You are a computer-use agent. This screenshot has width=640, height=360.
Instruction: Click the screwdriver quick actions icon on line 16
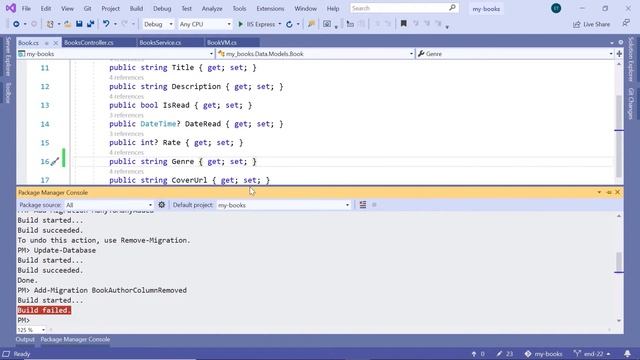[55, 162]
